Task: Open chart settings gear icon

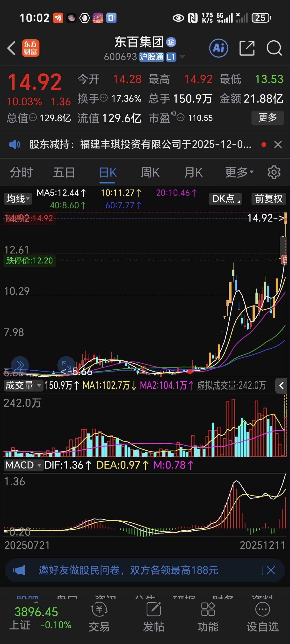Action: 274,172
